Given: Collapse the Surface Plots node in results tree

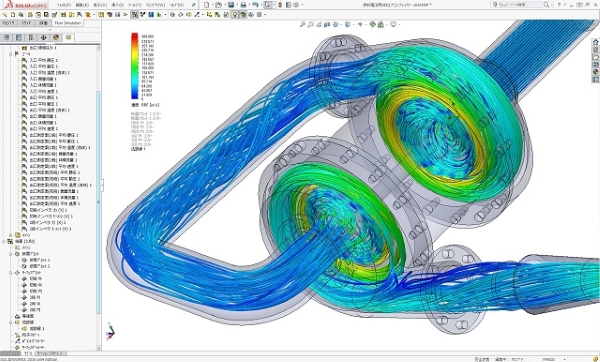Looking at the screenshot, I should pos(11,273).
